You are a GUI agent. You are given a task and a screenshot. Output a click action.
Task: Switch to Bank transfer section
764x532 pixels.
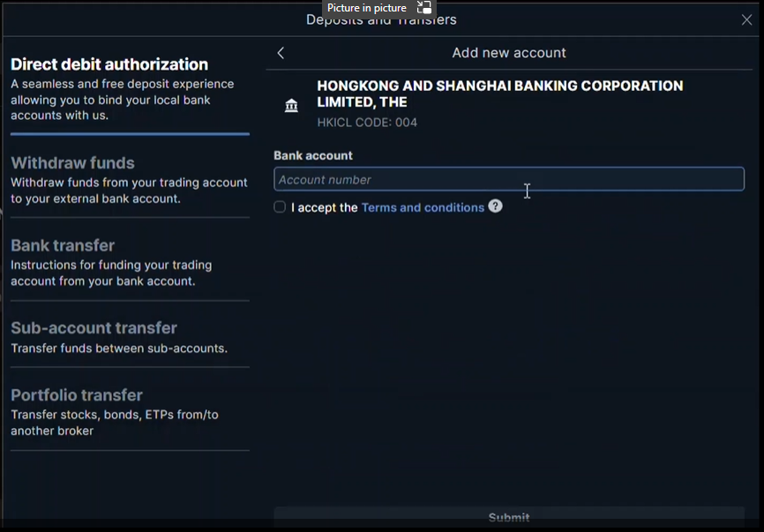tap(130, 263)
